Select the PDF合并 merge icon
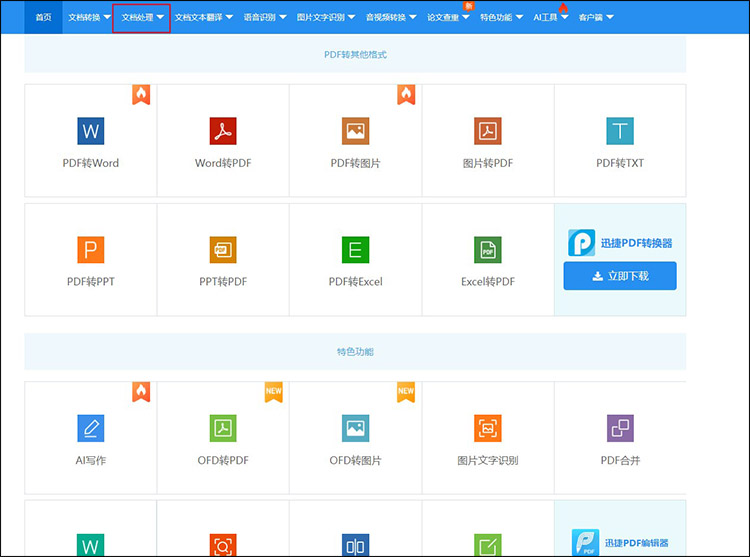The width and height of the screenshot is (750, 557). pos(620,428)
